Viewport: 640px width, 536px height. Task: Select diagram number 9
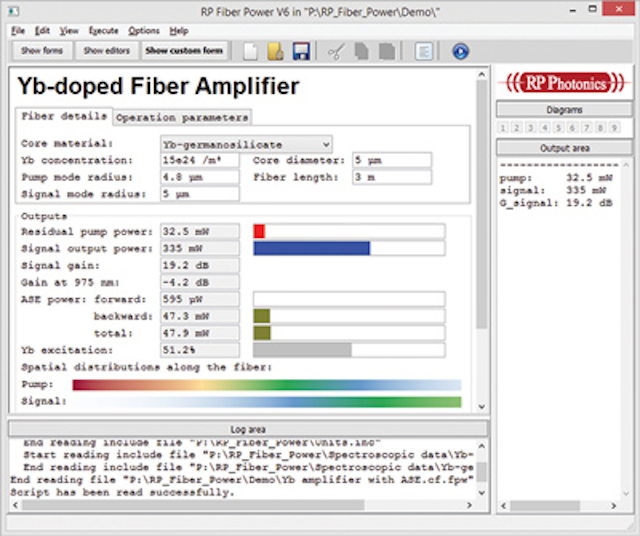614,128
